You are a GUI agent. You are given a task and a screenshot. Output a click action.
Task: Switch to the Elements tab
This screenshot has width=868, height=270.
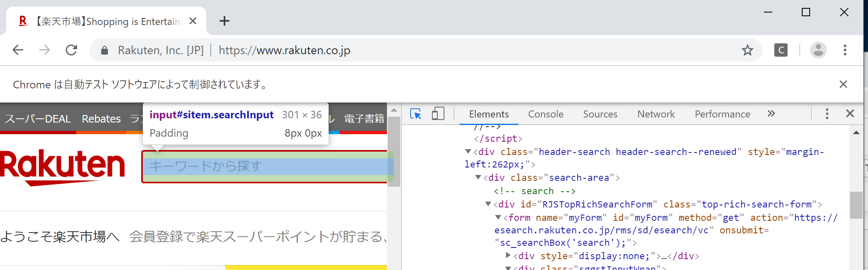489,114
